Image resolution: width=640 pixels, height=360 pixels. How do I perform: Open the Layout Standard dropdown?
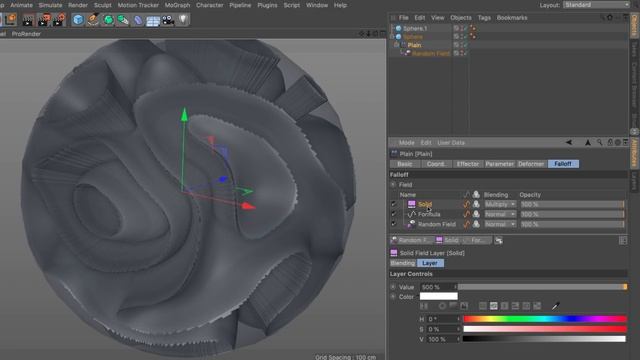tap(596, 5)
